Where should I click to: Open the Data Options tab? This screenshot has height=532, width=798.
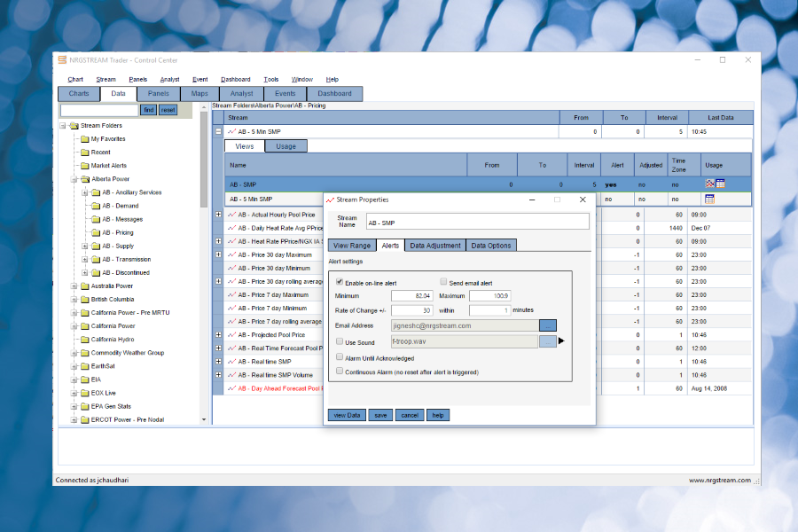click(491, 246)
